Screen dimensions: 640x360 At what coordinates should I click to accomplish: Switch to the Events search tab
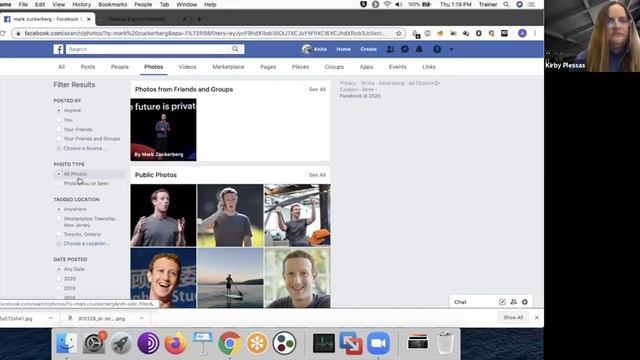point(398,67)
